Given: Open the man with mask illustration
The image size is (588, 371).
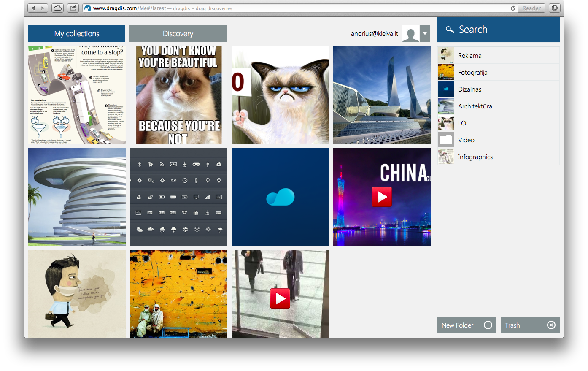Looking at the screenshot, I should [x=77, y=294].
